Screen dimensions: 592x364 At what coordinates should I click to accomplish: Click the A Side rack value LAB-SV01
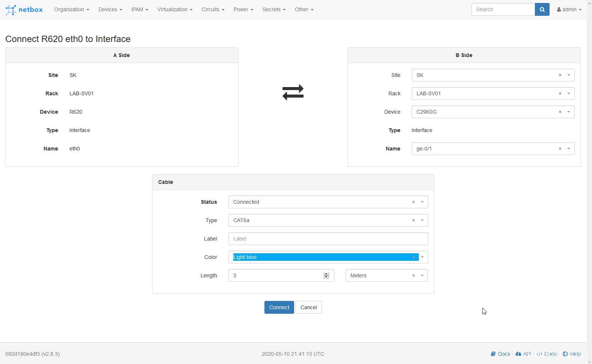coord(82,93)
